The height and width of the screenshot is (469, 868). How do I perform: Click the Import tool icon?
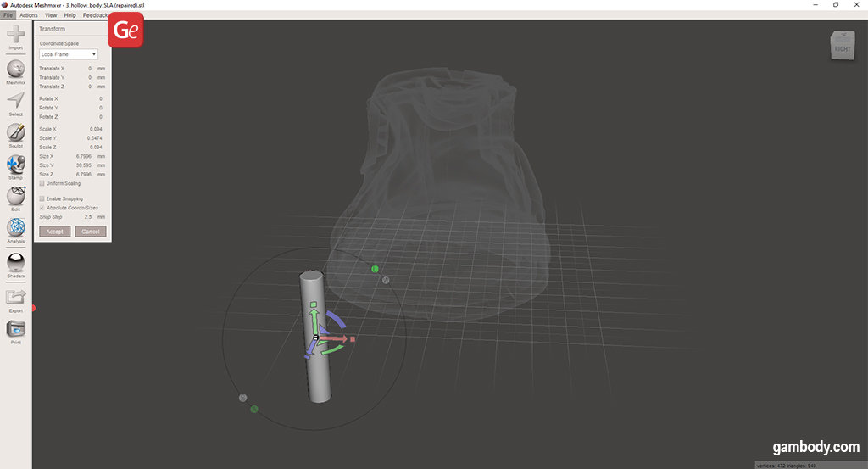(15, 36)
